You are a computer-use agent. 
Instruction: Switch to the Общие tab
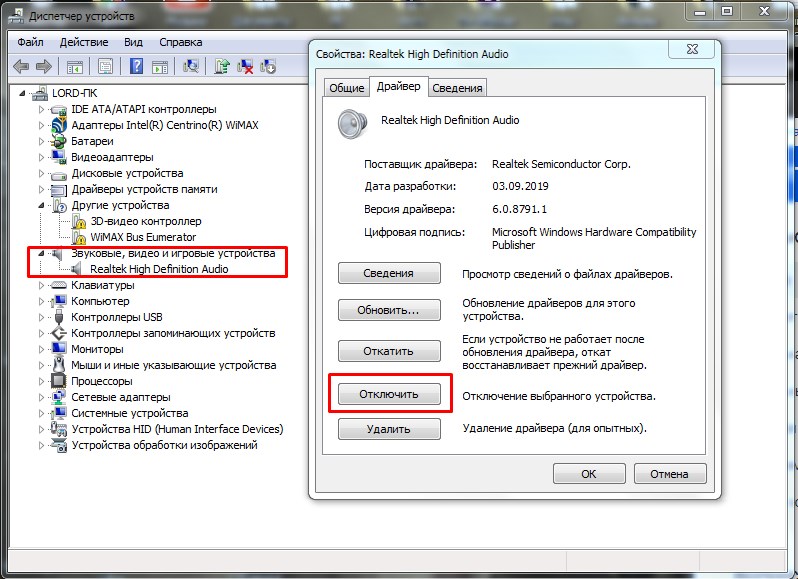[347, 88]
